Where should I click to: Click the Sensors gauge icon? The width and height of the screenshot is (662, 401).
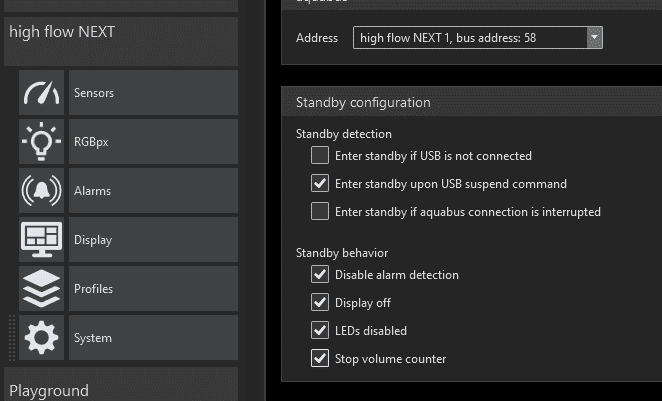click(x=41, y=92)
